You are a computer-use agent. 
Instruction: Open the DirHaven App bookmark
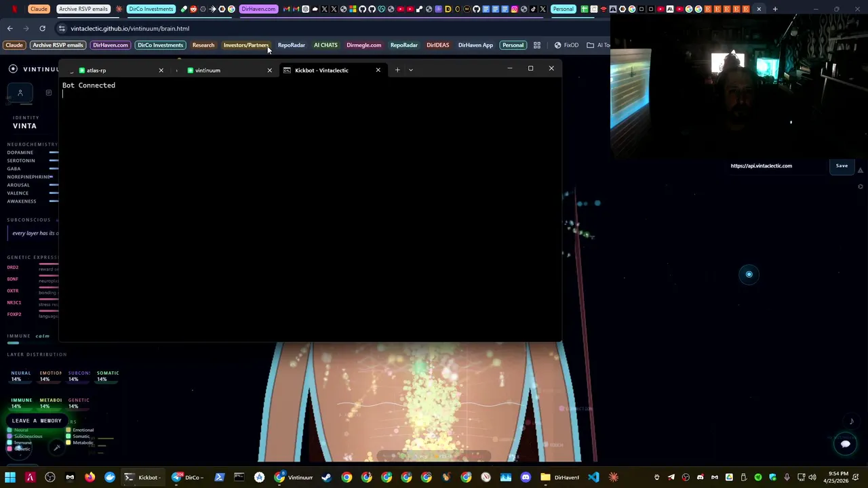(x=475, y=45)
